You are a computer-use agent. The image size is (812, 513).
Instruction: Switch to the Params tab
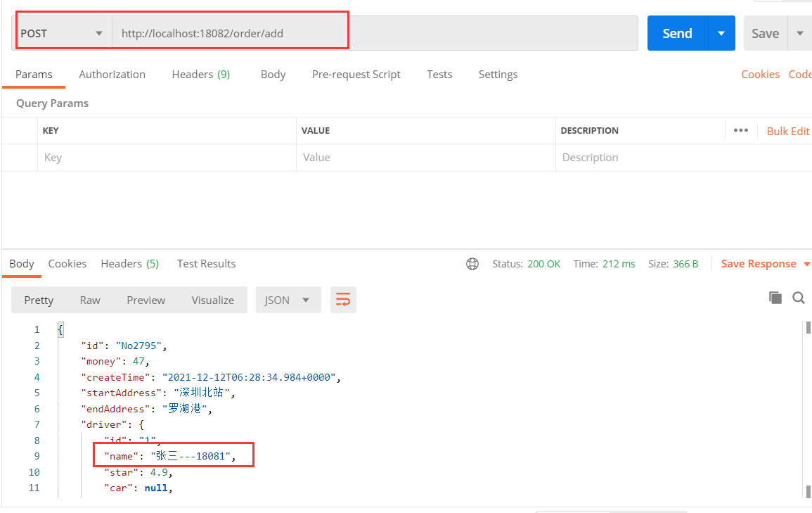[34, 74]
